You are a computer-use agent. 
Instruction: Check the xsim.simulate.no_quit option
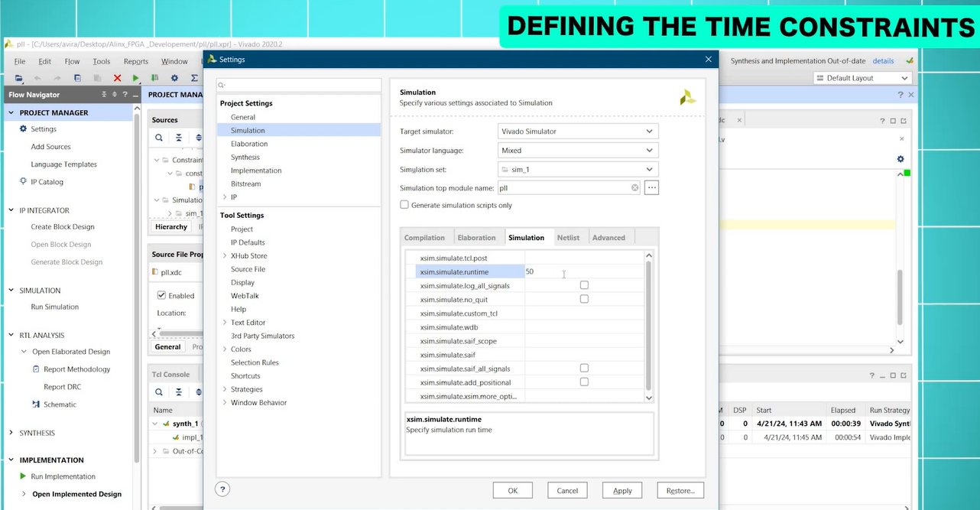click(584, 299)
